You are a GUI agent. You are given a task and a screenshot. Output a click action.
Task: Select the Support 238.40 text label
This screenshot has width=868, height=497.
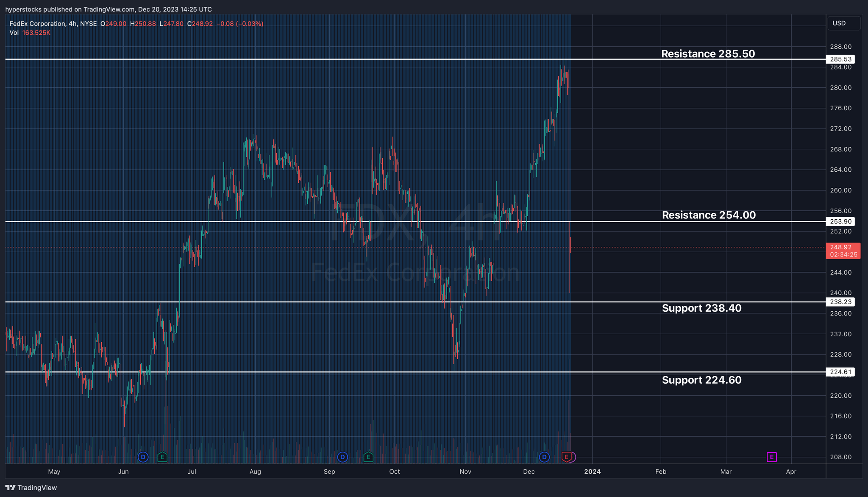(701, 308)
